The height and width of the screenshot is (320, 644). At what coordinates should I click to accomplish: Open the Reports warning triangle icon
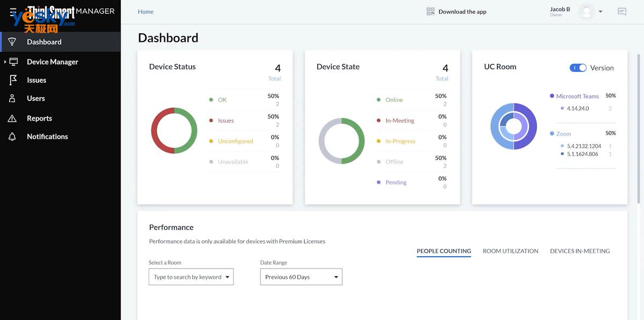pyautogui.click(x=12, y=118)
